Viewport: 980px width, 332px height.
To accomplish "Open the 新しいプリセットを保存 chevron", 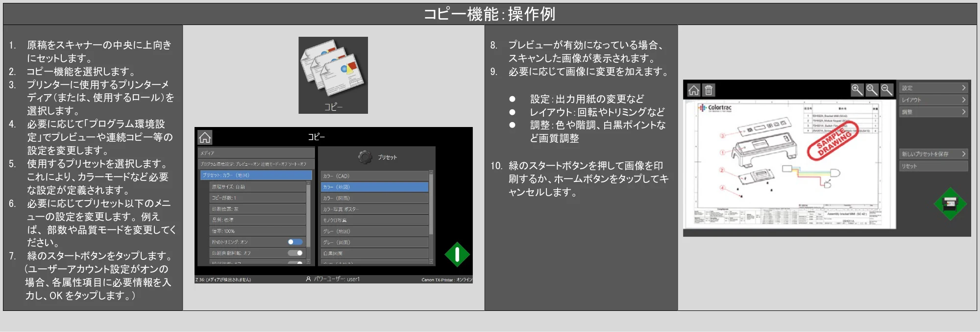I will (x=963, y=154).
